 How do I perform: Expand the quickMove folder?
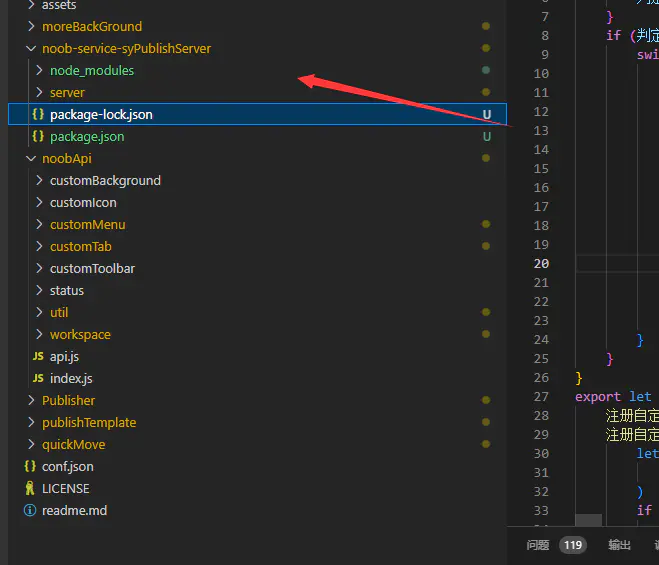[30, 445]
